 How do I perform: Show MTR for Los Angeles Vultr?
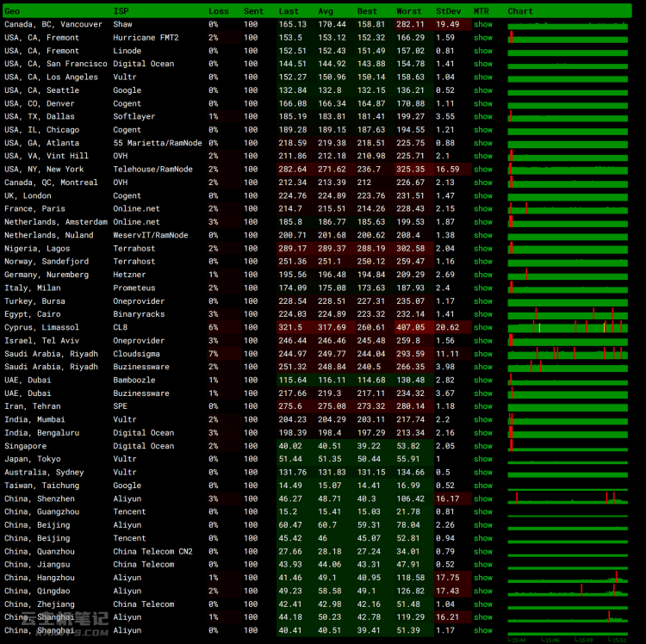click(x=483, y=77)
